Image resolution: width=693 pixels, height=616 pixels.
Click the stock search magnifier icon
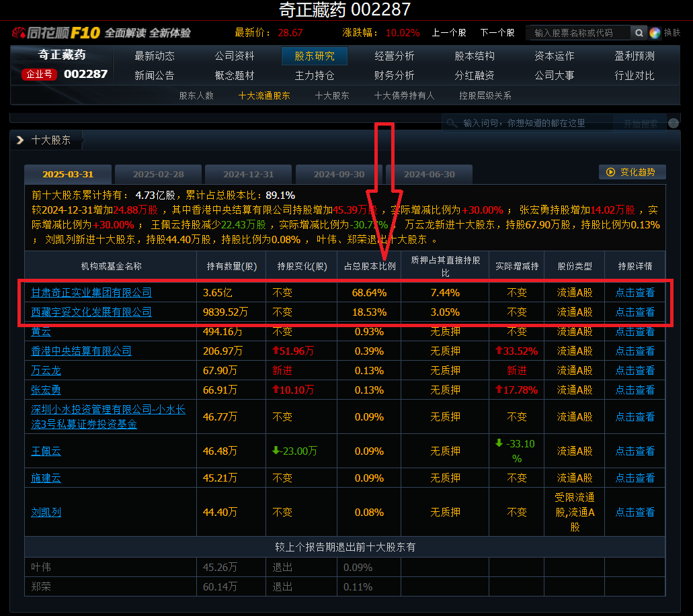pyautogui.click(x=639, y=33)
